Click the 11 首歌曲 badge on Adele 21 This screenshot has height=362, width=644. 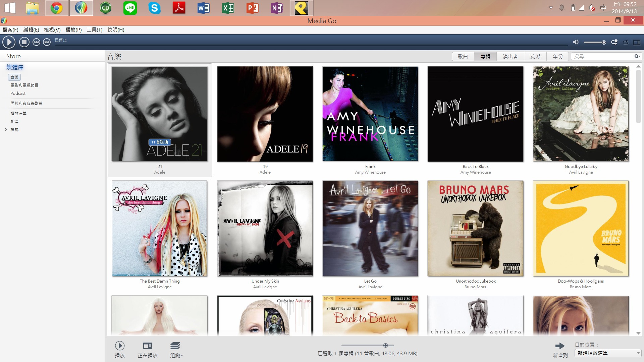click(x=160, y=142)
